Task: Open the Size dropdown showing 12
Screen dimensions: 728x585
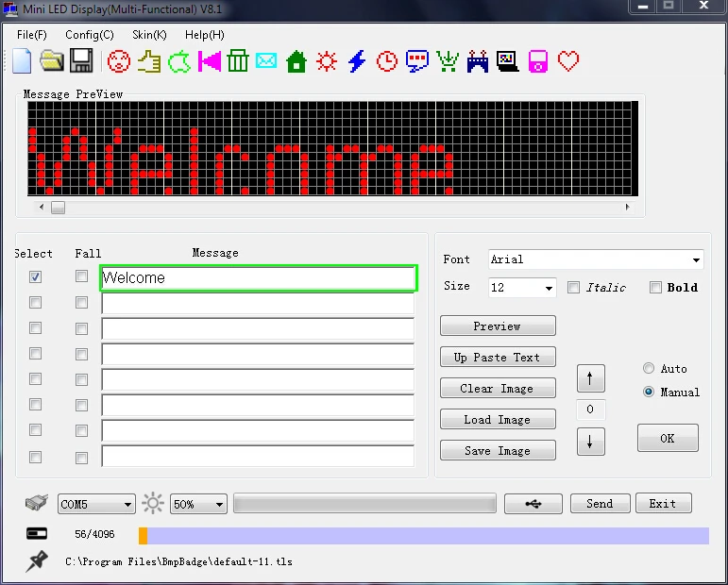Action: tap(522, 288)
